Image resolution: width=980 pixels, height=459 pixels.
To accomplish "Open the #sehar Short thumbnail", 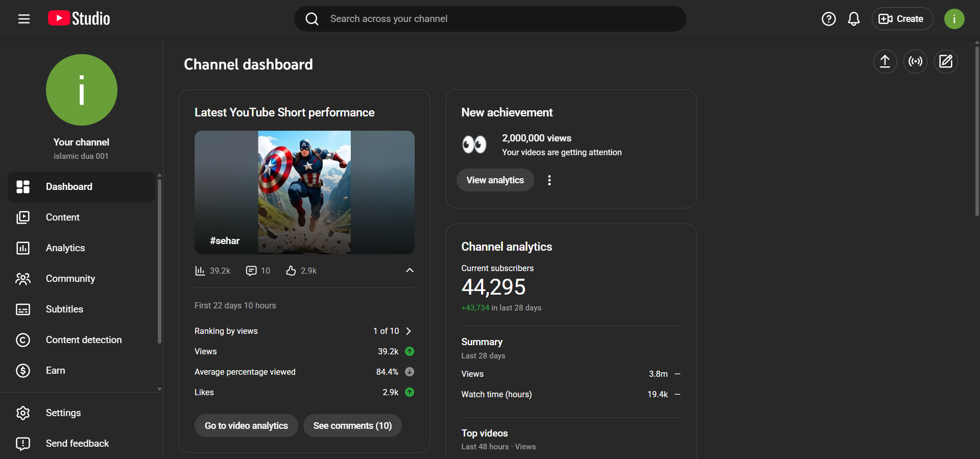I will 304,192.
